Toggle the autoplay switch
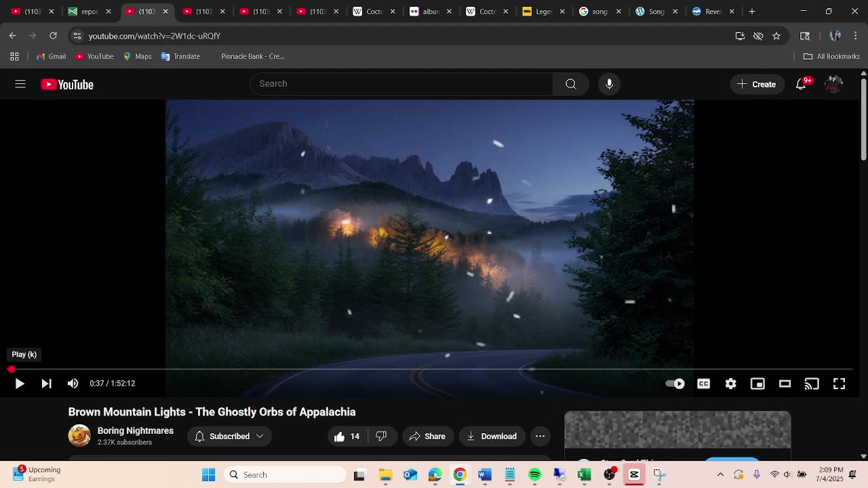The height and width of the screenshot is (488, 868). tap(675, 384)
